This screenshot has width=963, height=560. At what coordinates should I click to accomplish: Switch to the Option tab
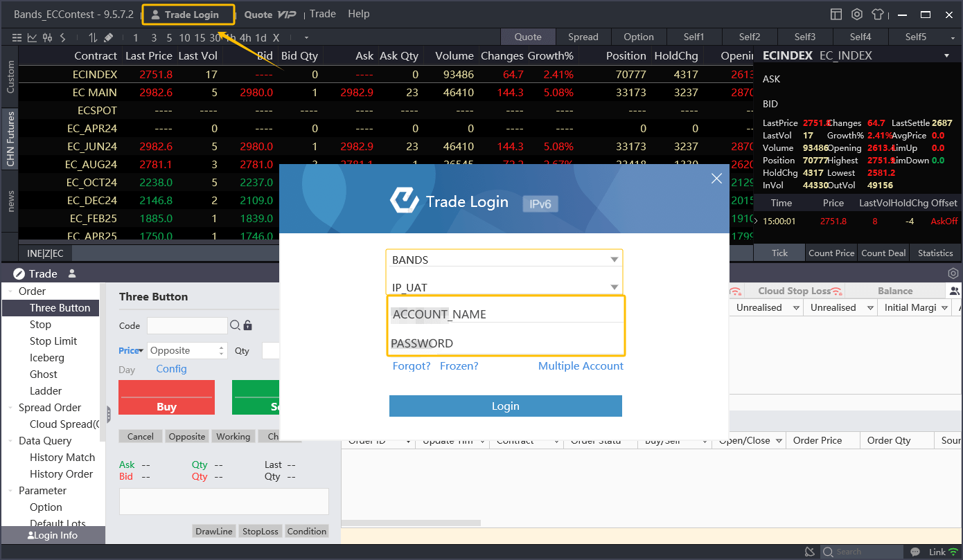pos(639,37)
